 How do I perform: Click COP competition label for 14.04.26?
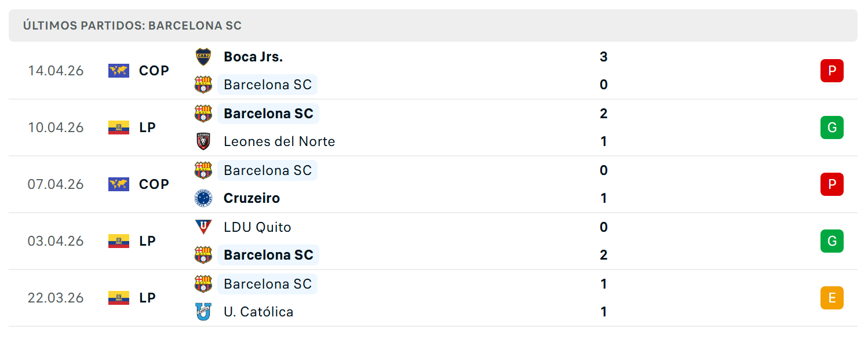click(154, 71)
